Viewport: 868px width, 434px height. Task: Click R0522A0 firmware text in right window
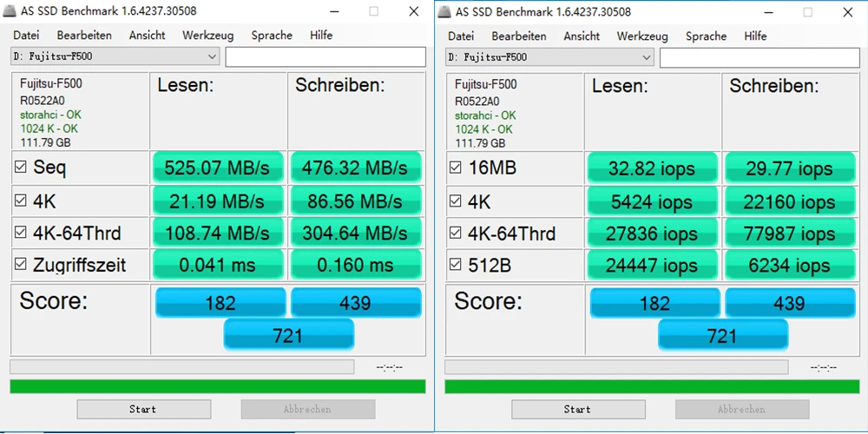pyautogui.click(x=477, y=102)
